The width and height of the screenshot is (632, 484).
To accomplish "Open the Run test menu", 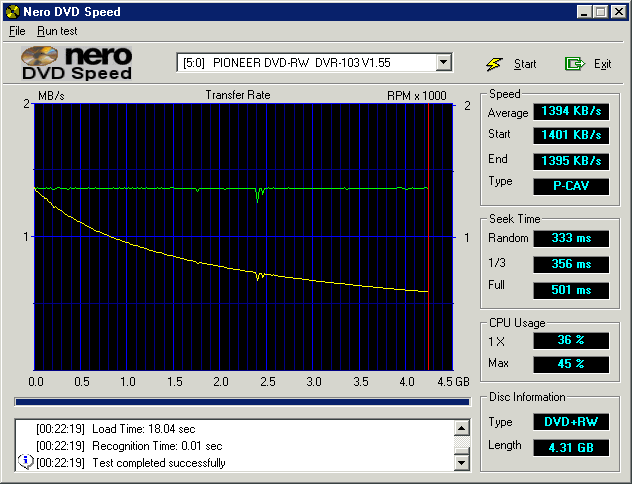I will click(x=57, y=31).
